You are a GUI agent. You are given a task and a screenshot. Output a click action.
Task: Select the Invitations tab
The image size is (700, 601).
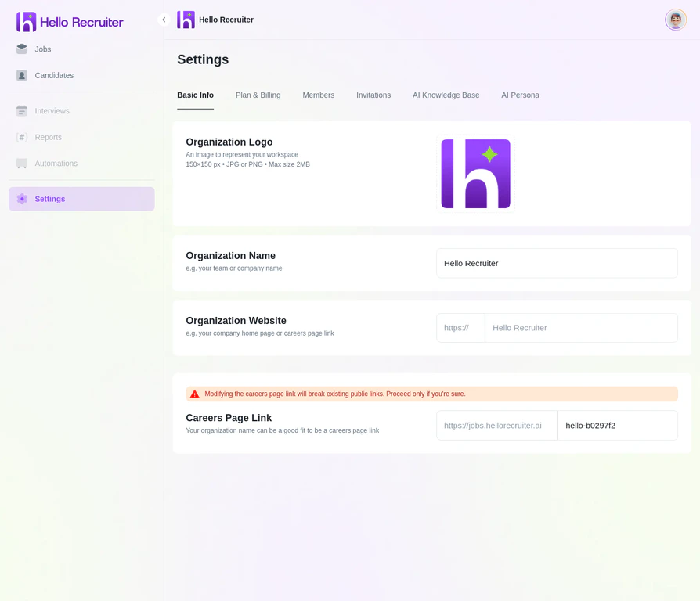tap(373, 95)
